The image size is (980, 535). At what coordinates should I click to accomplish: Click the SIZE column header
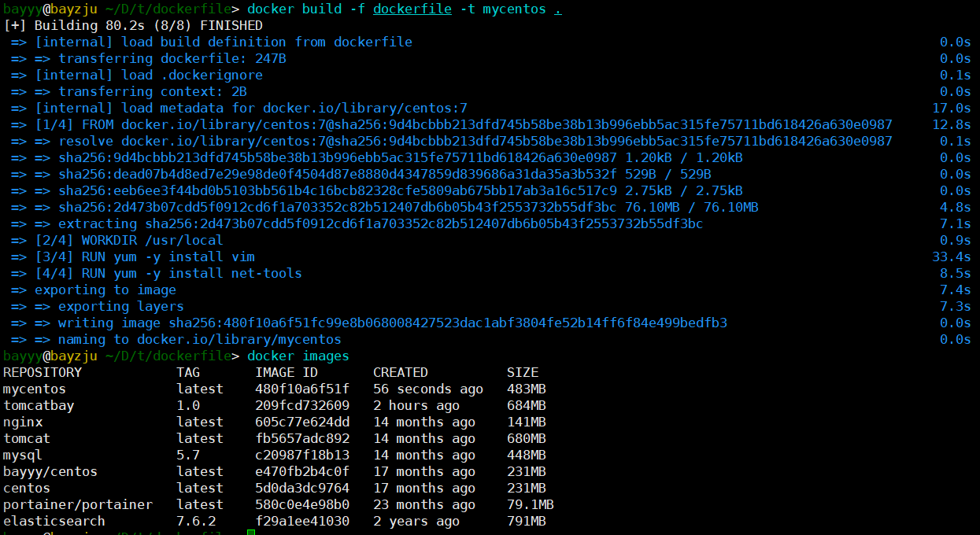523,372
